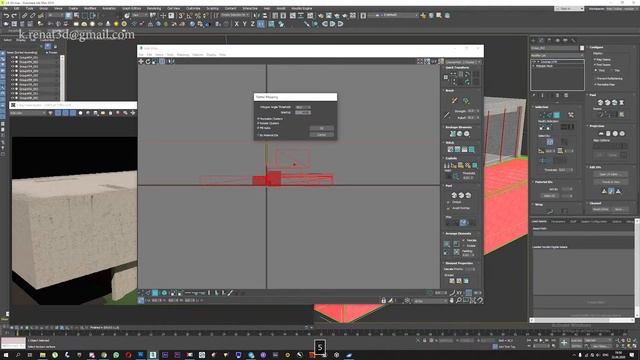Click Straighten Selection in Reshape Elements

point(453,133)
